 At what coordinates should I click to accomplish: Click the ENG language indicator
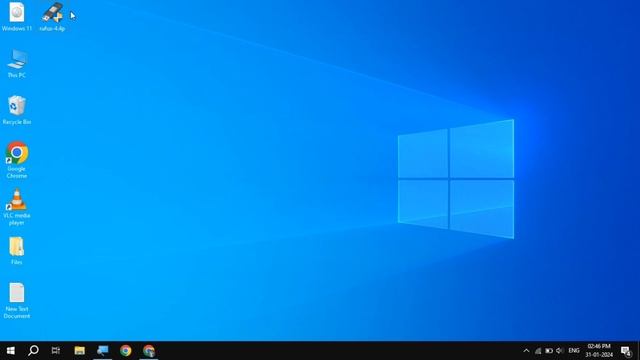(x=574, y=351)
